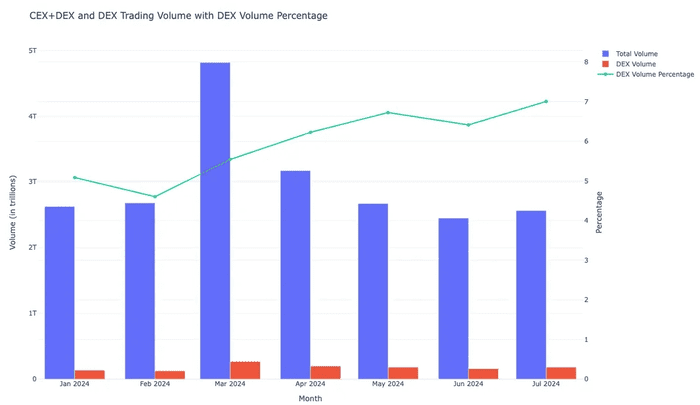This screenshot has width=700, height=405.
Task: Click the May 2024 red DEX Volume bar
Action: 403,373
